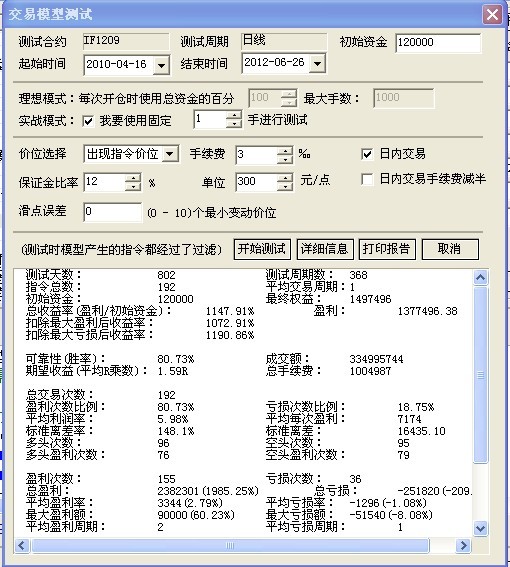Click the 取消 button

pyautogui.click(x=450, y=249)
